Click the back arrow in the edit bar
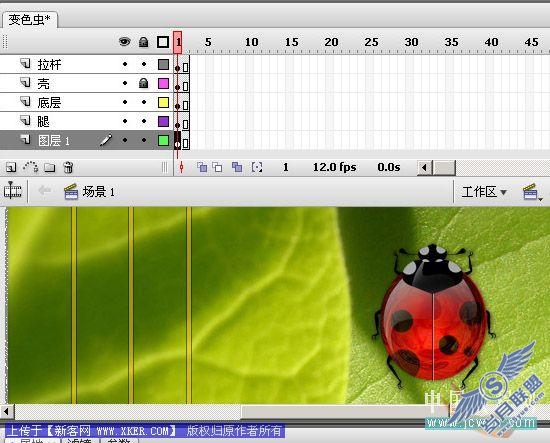 tap(45, 190)
